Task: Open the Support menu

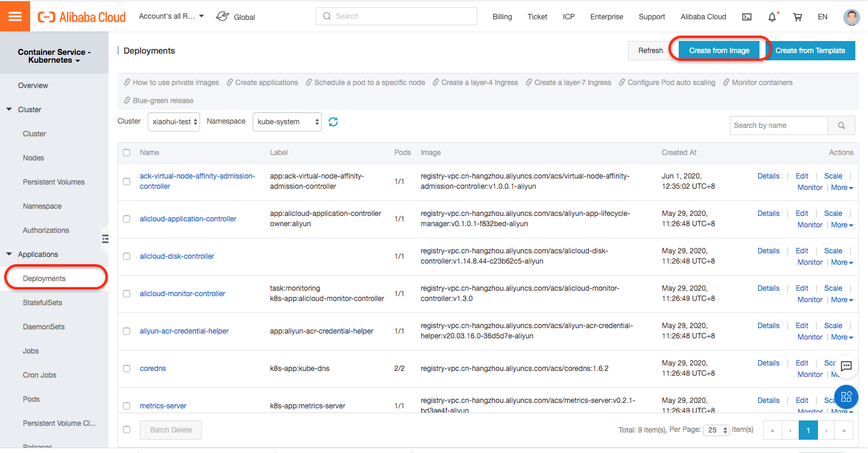Action: pyautogui.click(x=652, y=17)
